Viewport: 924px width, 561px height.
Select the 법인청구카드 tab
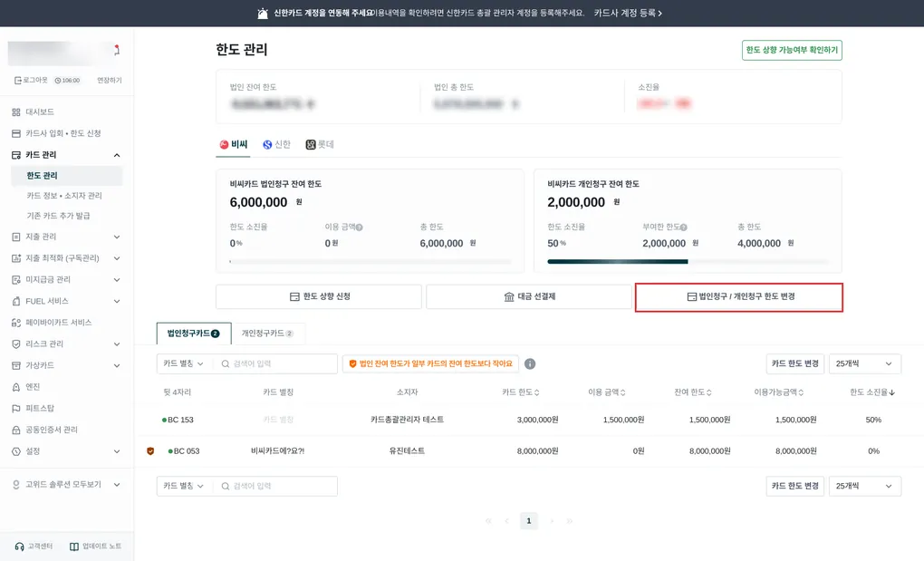194,334
